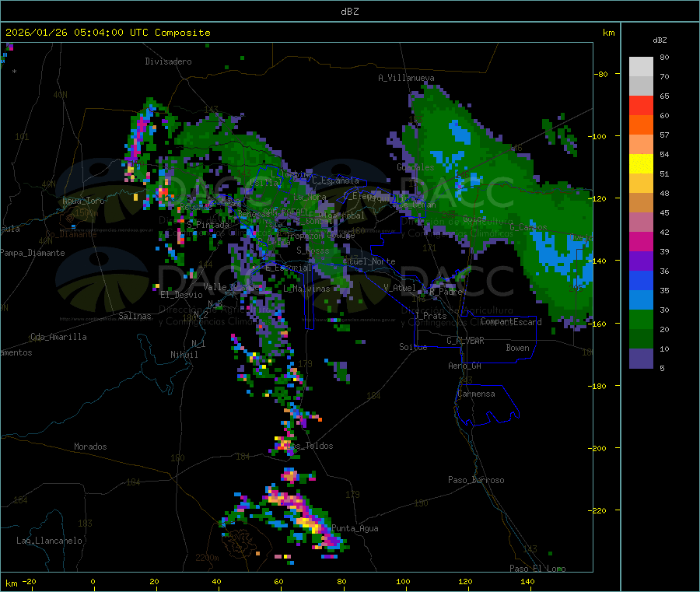
Task: Click the G_ALVEAR location label
Action: click(465, 341)
